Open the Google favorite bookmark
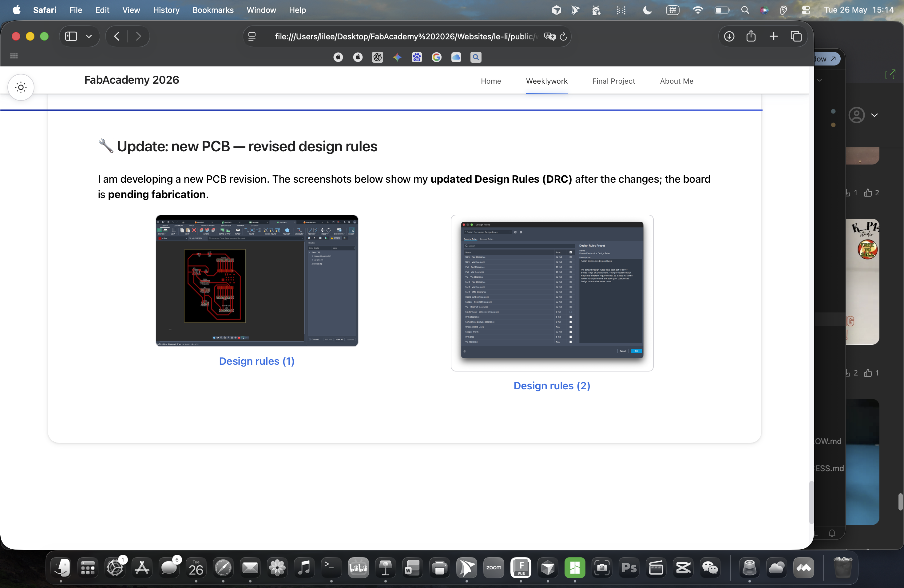Image resolution: width=904 pixels, height=588 pixels. point(436,58)
